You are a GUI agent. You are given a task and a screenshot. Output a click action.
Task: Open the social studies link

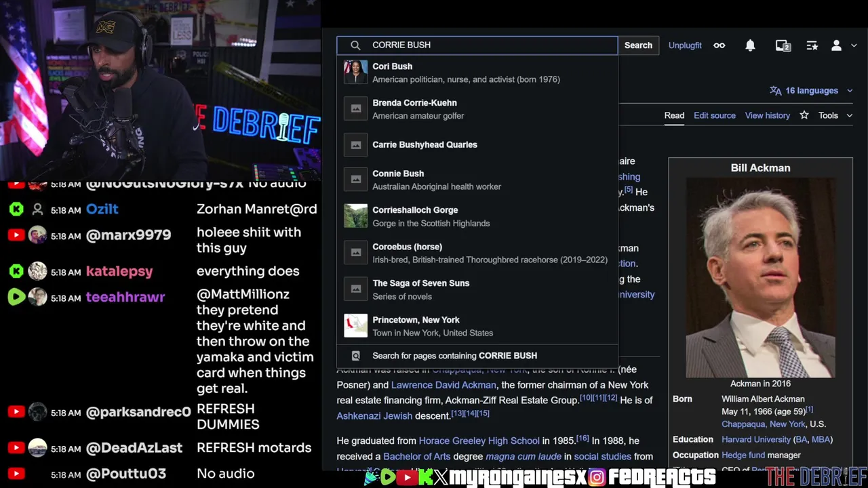602,456
